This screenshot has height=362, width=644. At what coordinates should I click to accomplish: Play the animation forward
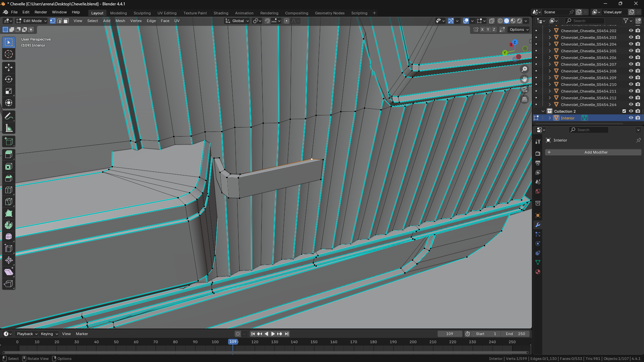[x=273, y=334]
